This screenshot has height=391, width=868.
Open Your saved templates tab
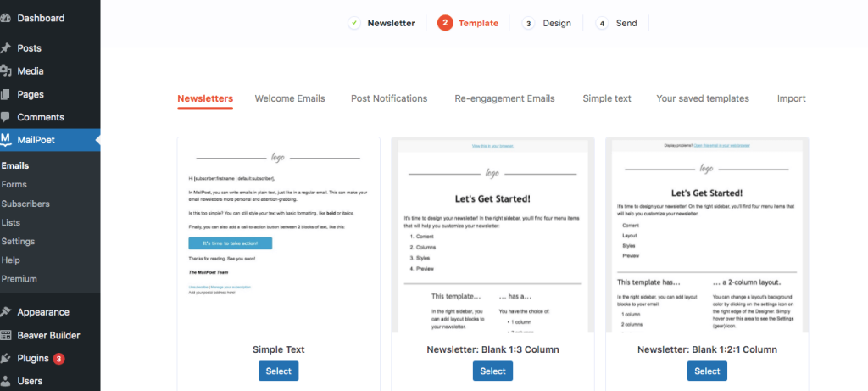click(x=703, y=98)
